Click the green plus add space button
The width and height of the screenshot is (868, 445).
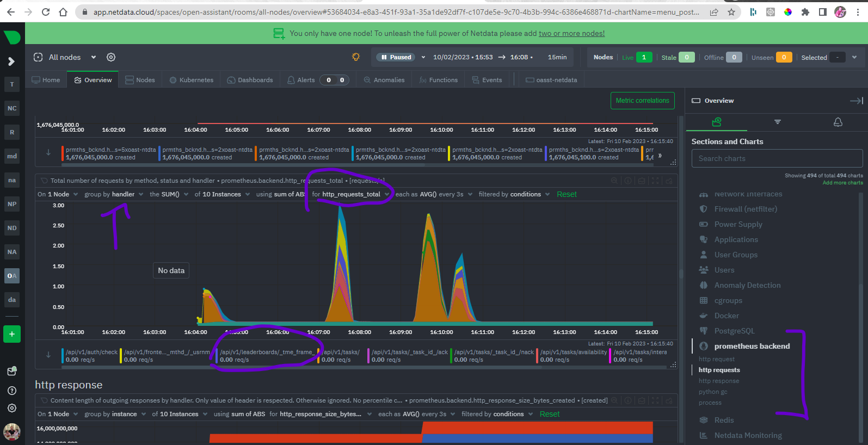pyautogui.click(x=12, y=334)
